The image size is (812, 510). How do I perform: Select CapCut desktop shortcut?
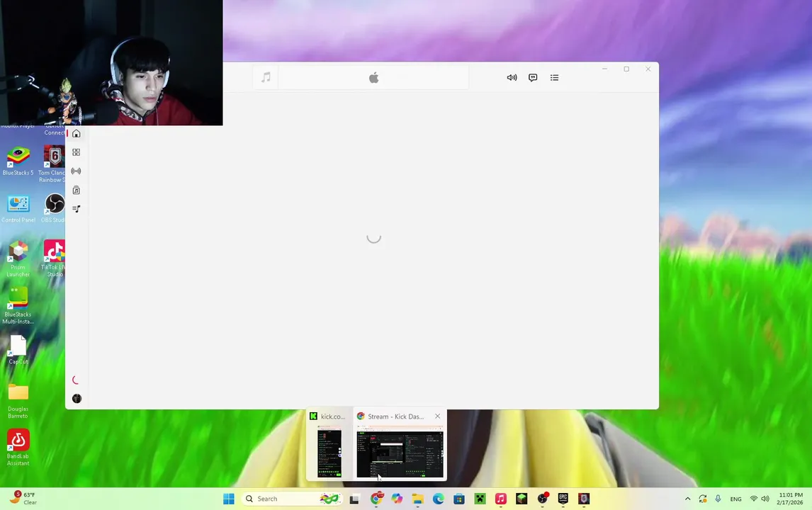click(18, 349)
